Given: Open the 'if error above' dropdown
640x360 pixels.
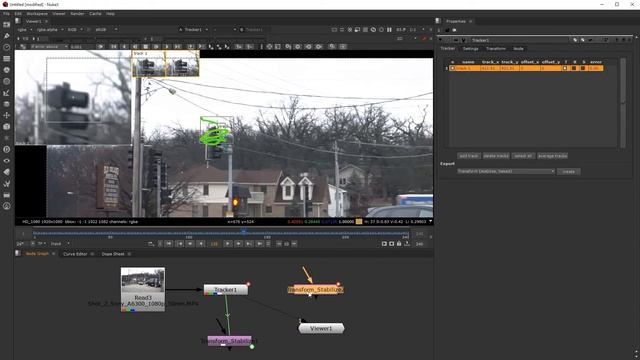Looking at the screenshot, I should (49, 47).
